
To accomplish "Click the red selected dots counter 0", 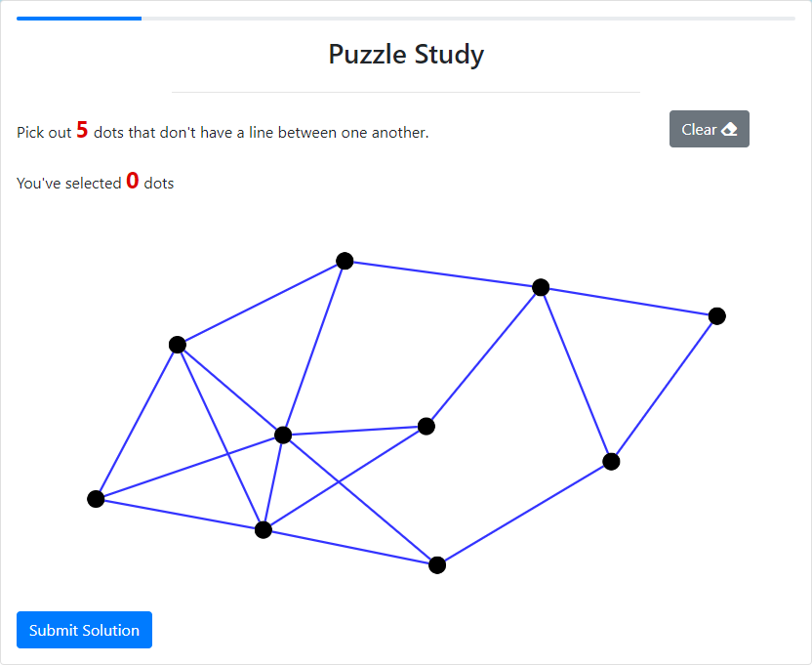I will click(x=133, y=181).
